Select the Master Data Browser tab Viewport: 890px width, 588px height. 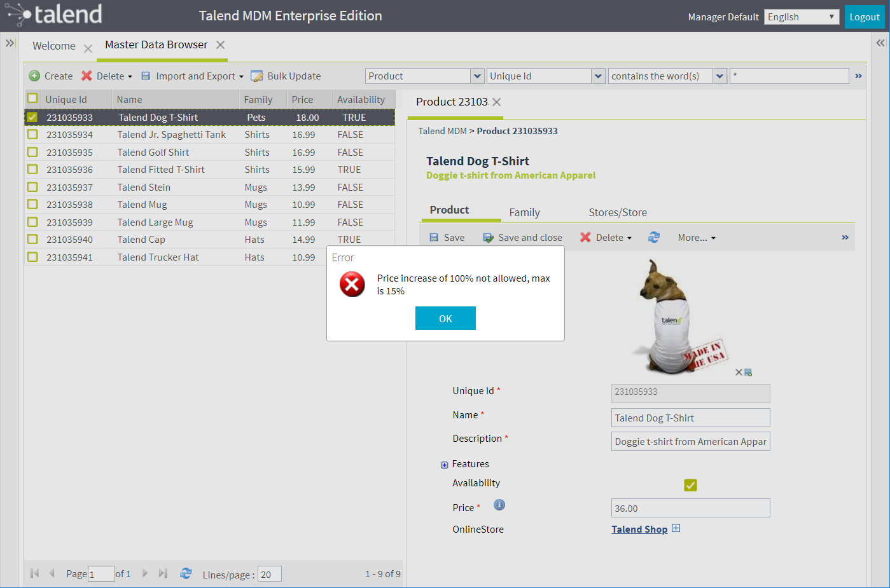(x=156, y=44)
